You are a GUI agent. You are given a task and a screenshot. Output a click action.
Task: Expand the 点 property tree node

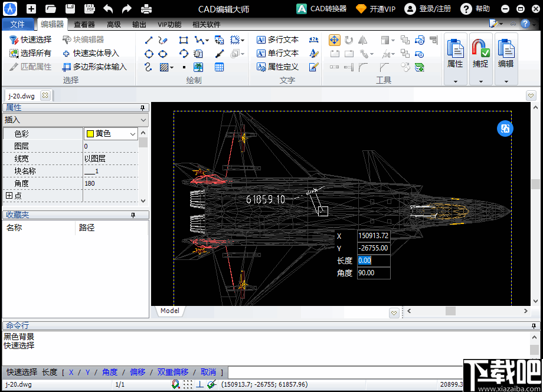tap(9, 196)
